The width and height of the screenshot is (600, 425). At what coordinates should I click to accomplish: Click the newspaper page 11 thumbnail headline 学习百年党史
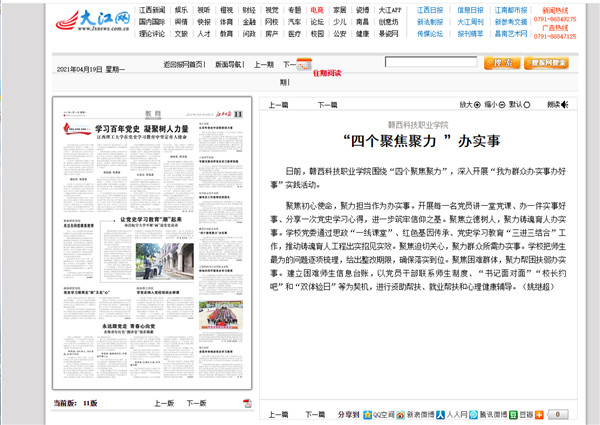[x=142, y=129]
